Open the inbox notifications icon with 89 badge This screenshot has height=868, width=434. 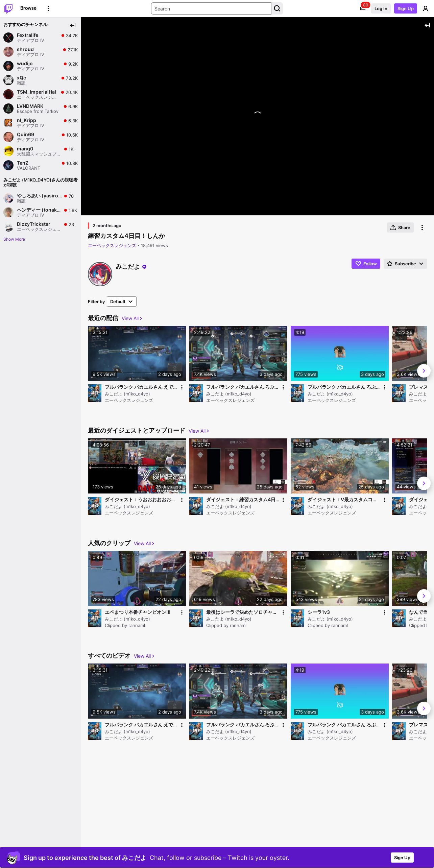[363, 8]
